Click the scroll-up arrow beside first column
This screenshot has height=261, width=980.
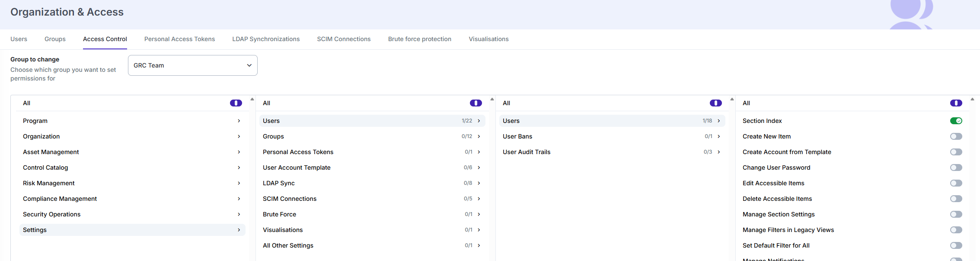coord(252,99)
